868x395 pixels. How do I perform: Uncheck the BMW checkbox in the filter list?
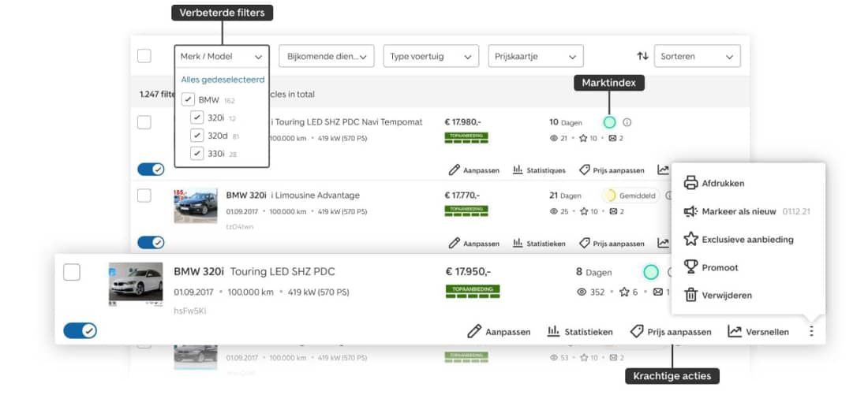(x=189, y=100)
